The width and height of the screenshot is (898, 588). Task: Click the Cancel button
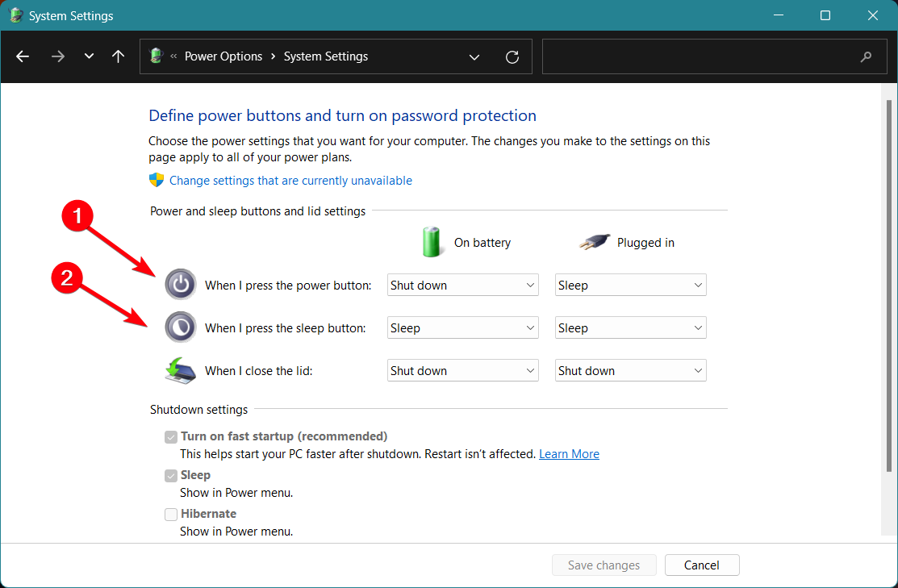702,565
